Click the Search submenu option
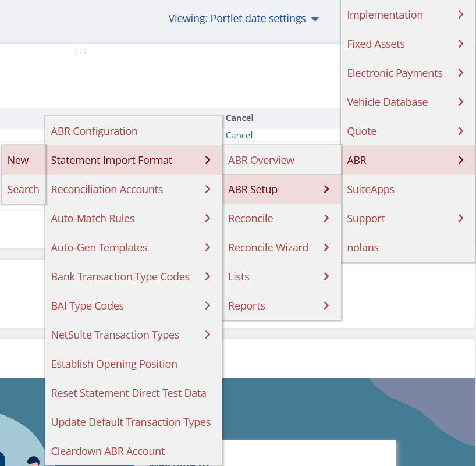Screen dimensions: 476x466 pyautogui.click(x=23, y=190)
